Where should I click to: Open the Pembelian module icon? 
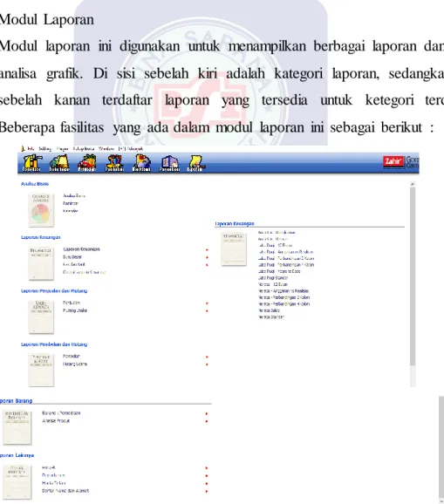(x=114, y=163)
